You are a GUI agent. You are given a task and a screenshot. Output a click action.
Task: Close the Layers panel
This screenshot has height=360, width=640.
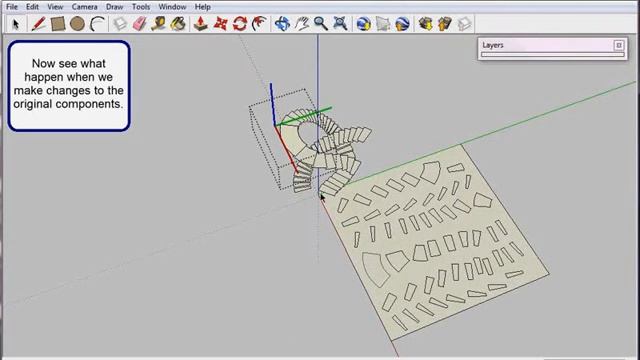click(x=619, y=45)
